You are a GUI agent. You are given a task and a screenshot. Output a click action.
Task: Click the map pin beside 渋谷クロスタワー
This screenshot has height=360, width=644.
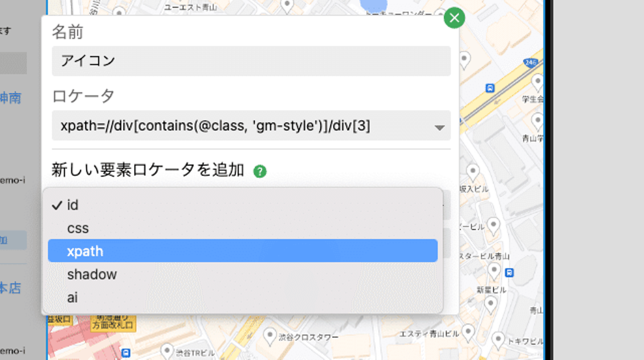(269, 334)
